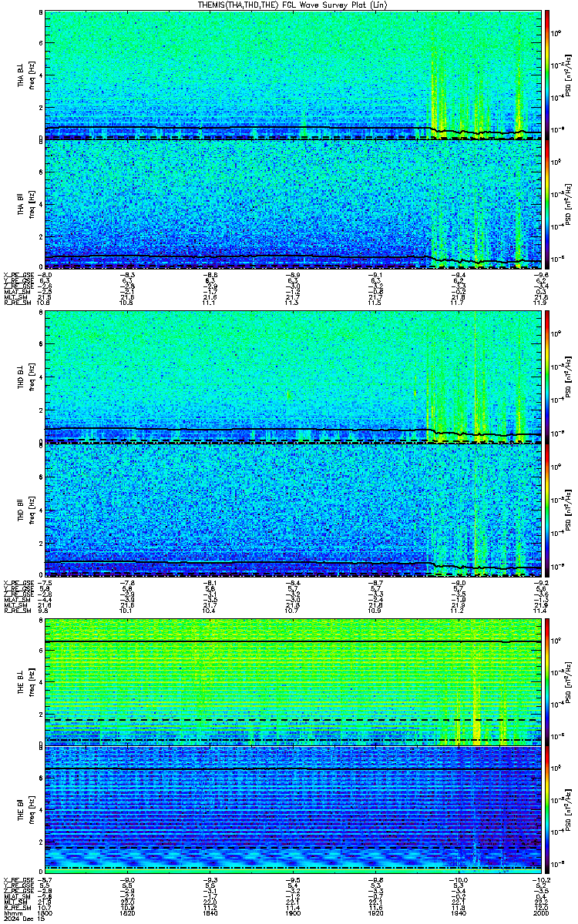Click the 1840 time tick label
This screenshot has height=924, width=578.
[x=210, y=913]
